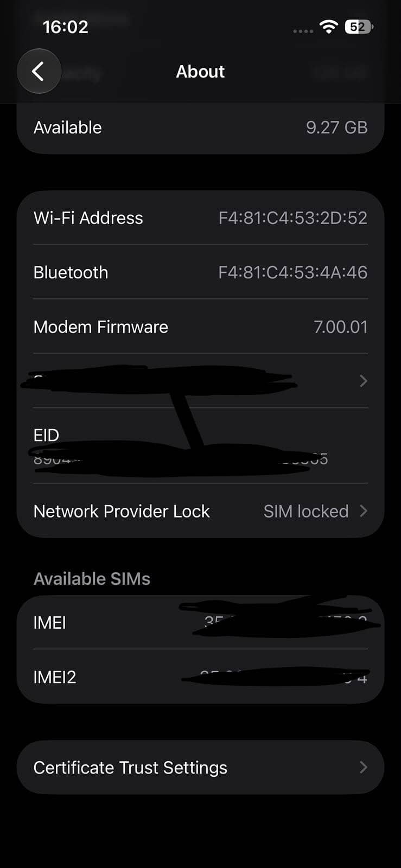
Task: Tap the IMEI2 row
Action: tap(200, 676)
